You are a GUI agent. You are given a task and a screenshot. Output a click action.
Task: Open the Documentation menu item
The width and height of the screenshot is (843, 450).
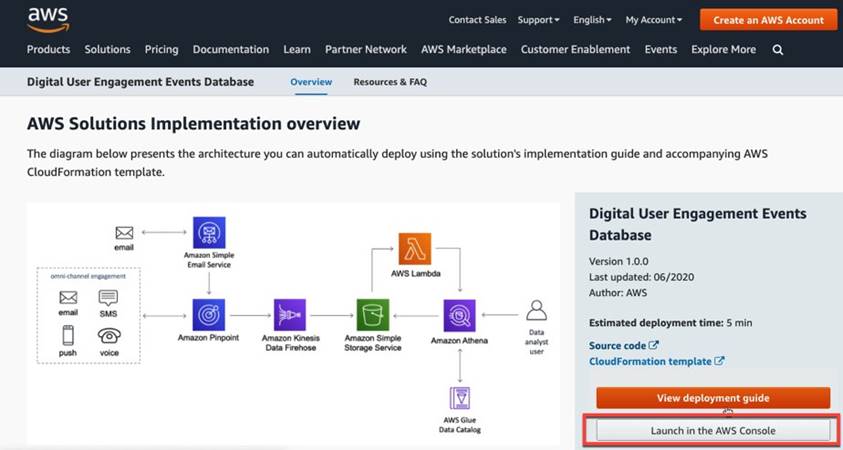[x=231, y=49]
